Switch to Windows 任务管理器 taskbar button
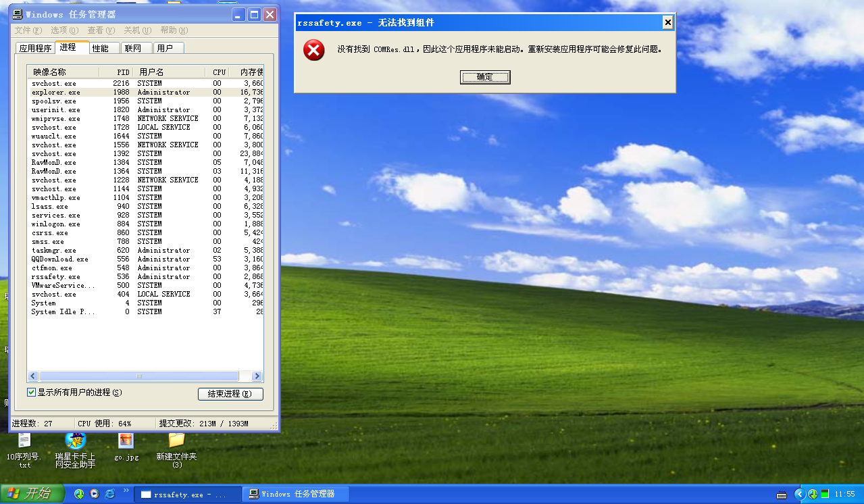The width and height of the screenshot is (864, 504). click(x=296, y=495)
